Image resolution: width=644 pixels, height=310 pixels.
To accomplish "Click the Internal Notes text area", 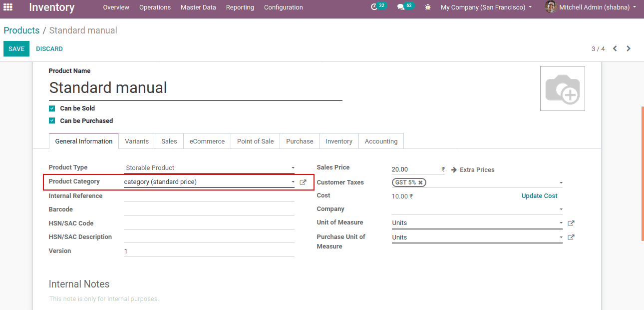I will point(317,299).
